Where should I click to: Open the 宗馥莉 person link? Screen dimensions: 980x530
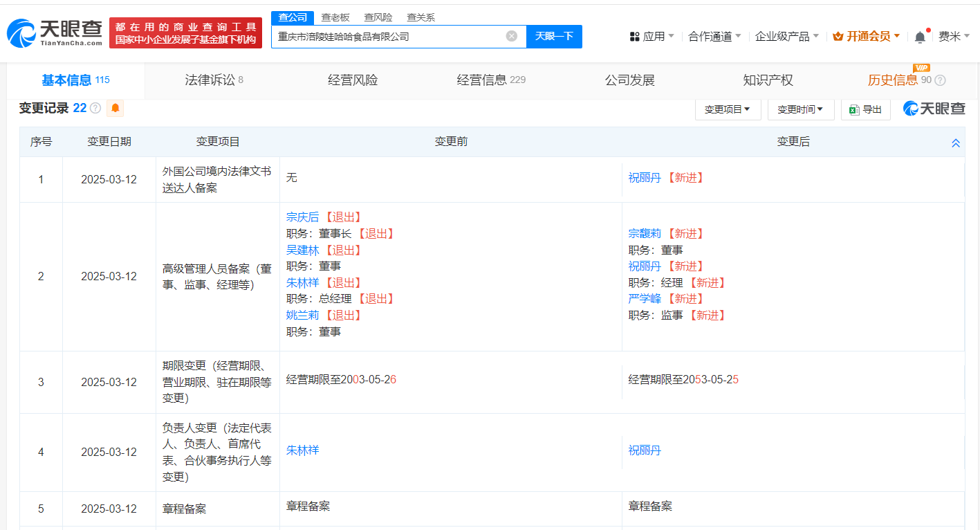click(x=645, y=234)
